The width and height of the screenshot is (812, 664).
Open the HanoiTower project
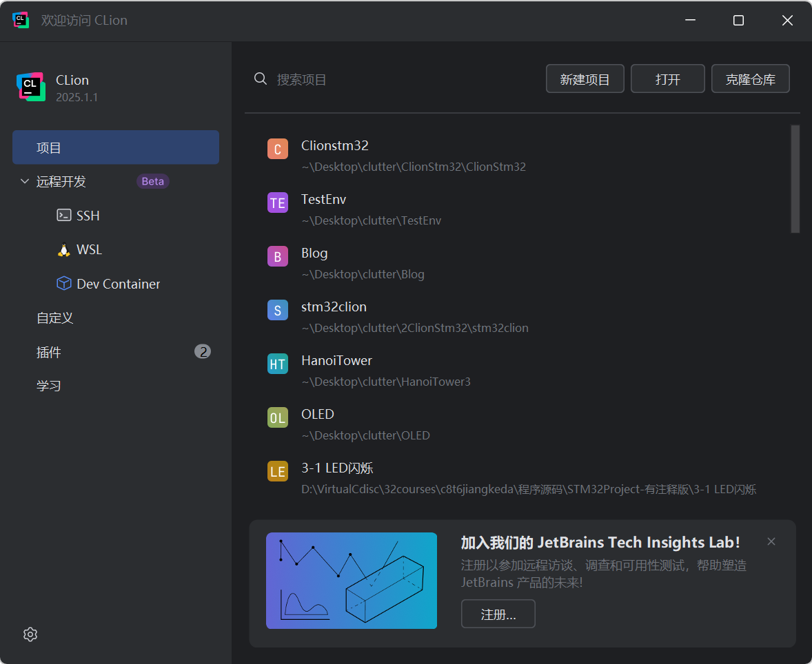pyautogui.click(x=336, y=360)
